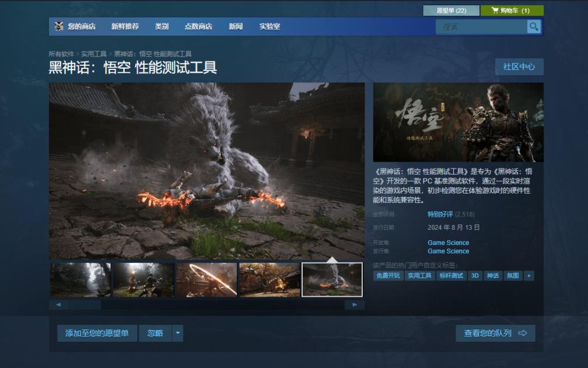The width and height of the screenshot is (588, 368).
Task: Click the shopping cart icon
Action: tap(495, 10)
